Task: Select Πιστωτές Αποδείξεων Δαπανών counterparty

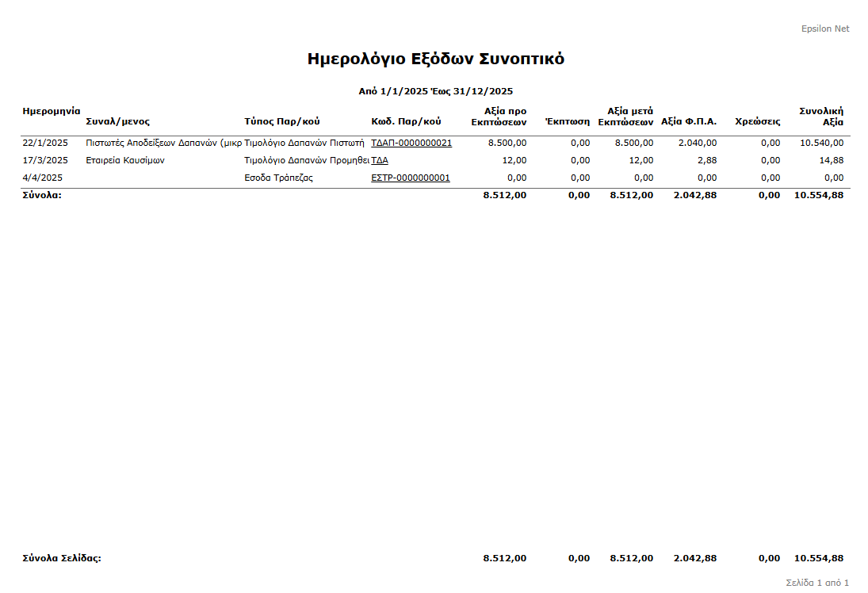Action: click(164, 143)
